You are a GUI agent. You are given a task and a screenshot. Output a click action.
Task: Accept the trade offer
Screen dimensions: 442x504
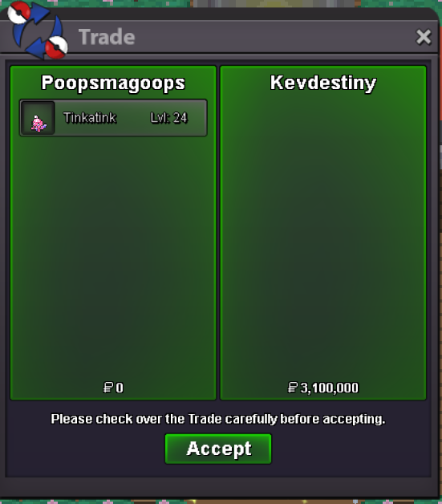(x=218, y=449)
